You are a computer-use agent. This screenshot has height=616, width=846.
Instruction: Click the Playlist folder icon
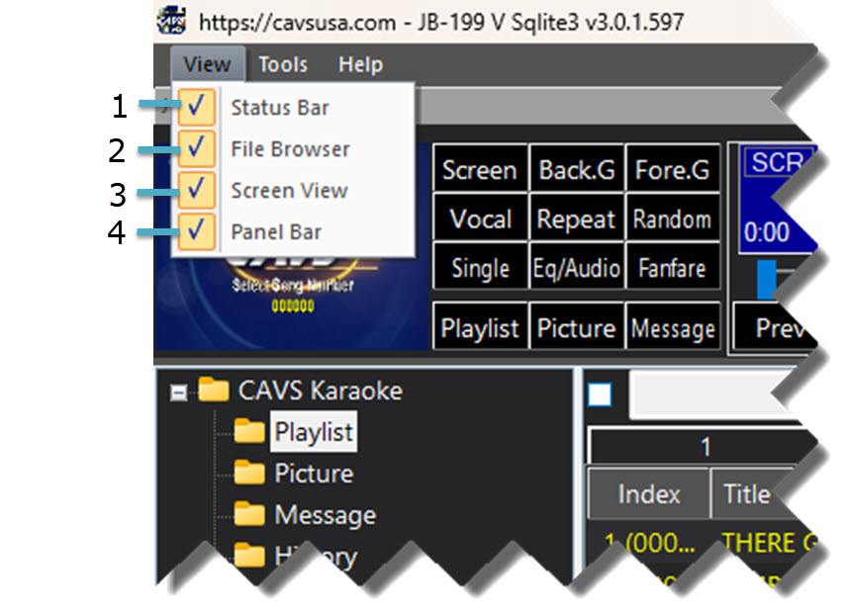click(x=249, y=431)
